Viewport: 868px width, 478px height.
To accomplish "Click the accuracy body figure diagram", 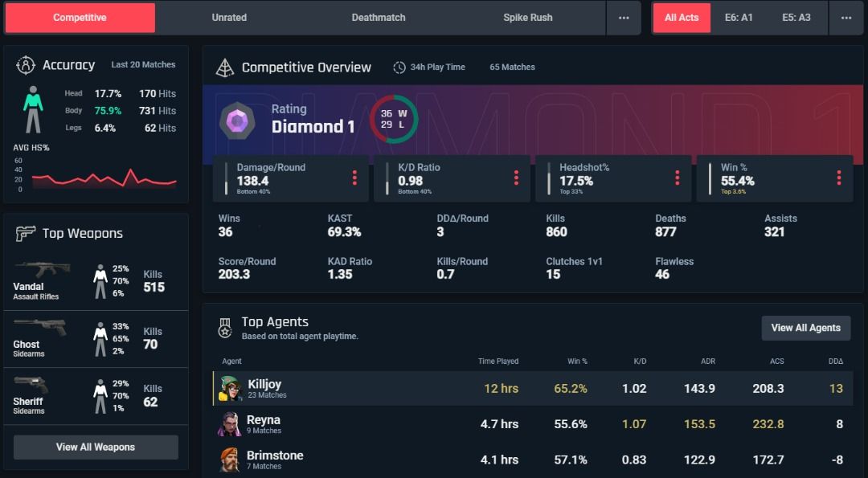I will (x=33, y=109).
